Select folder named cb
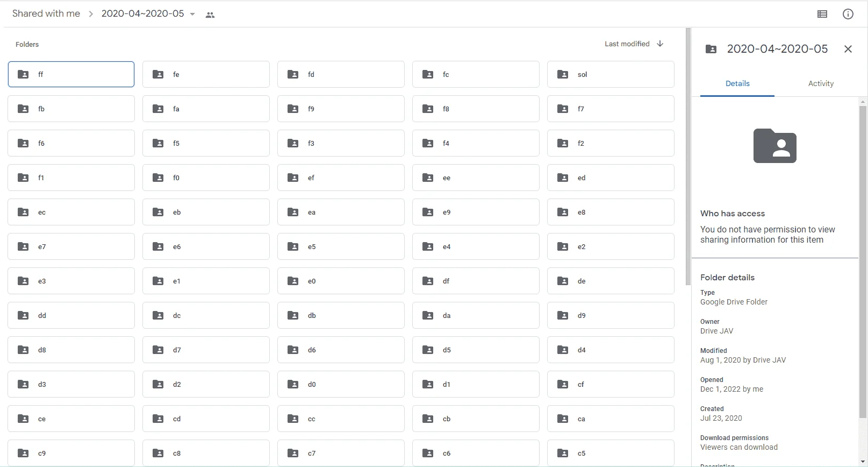Screen dimensions: 868x467 click(x=476, y=419)
